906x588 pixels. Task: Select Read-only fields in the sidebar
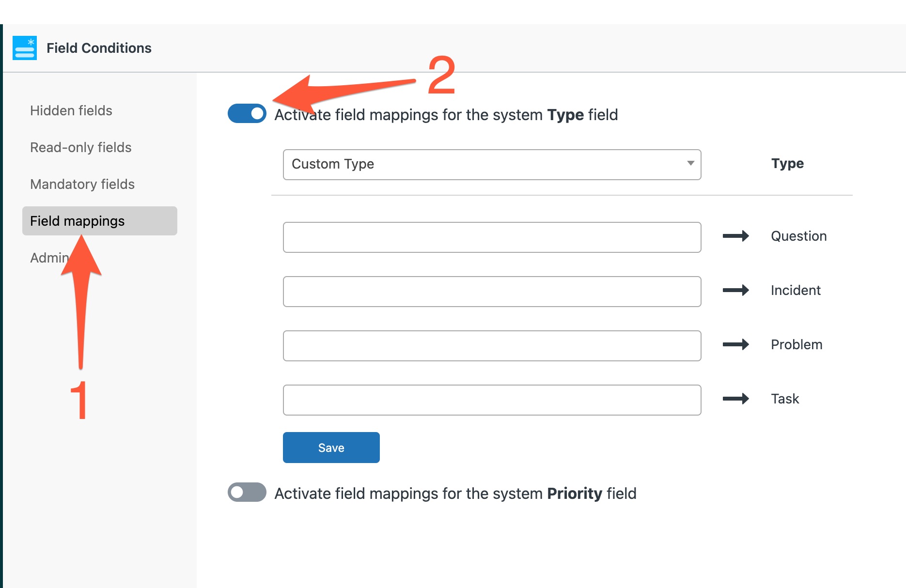point(81,147)
